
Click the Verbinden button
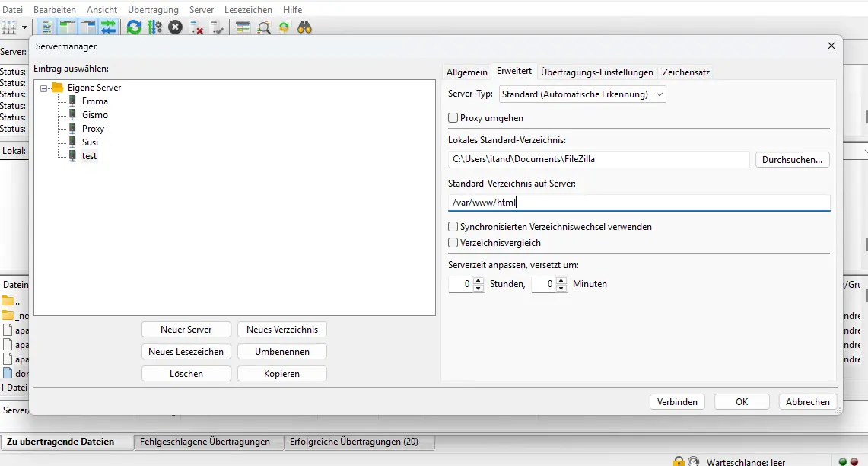click(x=677, y=402)
